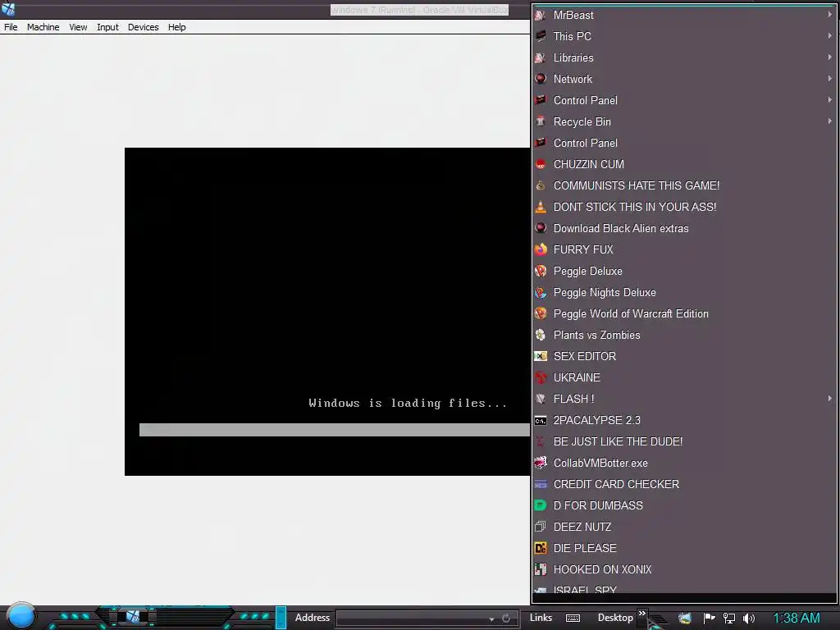840x630 pixels.
Task: Launch Peggle Nights Deluxe from the list
Action: coord(683,293)
